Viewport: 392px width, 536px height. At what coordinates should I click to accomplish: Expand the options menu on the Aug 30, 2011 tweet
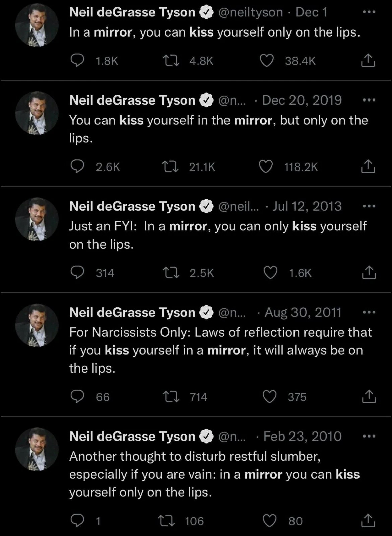click(x=369, y=312)
